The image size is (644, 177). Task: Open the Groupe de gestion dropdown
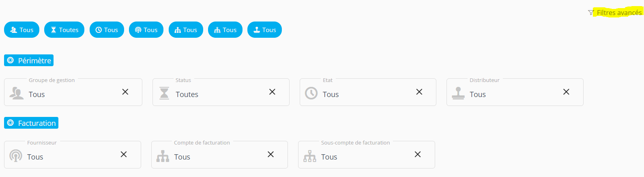(x=65, y=94)
